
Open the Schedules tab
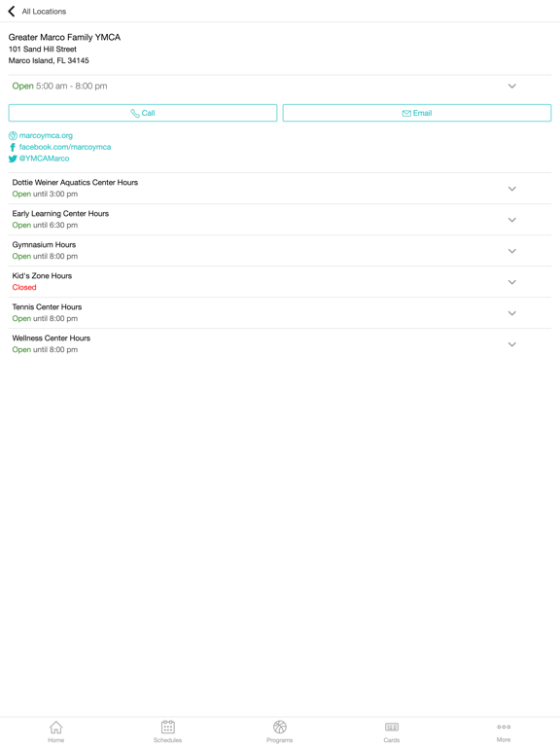pyautogui.click(x=167, y=731)
